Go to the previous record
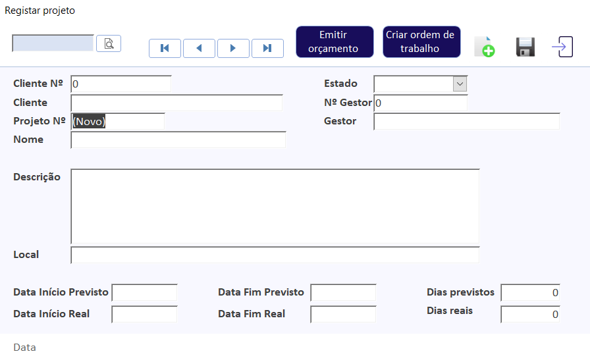This screenshot has width=590, height=364. point(199,48)
